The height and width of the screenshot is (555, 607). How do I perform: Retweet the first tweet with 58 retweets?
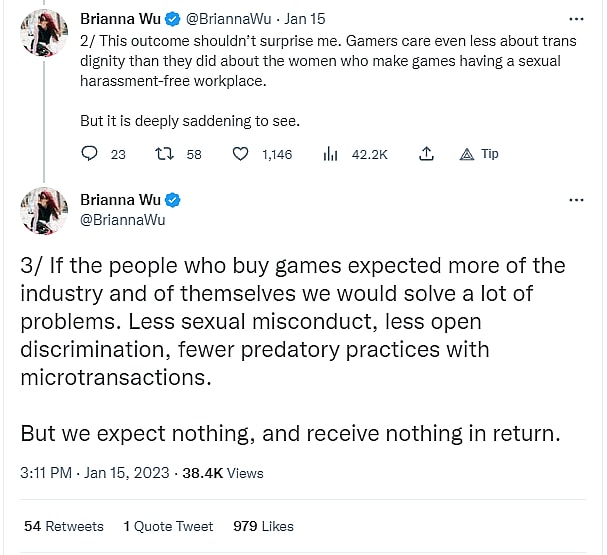click(167, 154)
